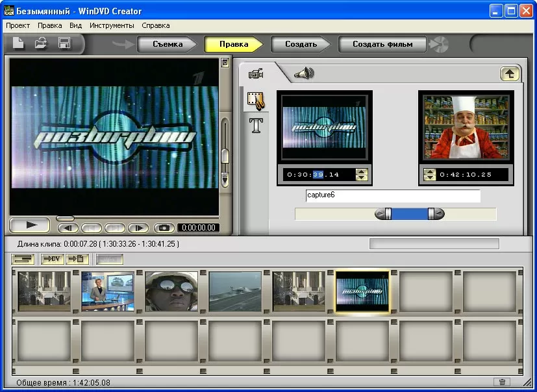Toggle storyboard/timeline view button
Screen dimensions: 537x392
23,259
